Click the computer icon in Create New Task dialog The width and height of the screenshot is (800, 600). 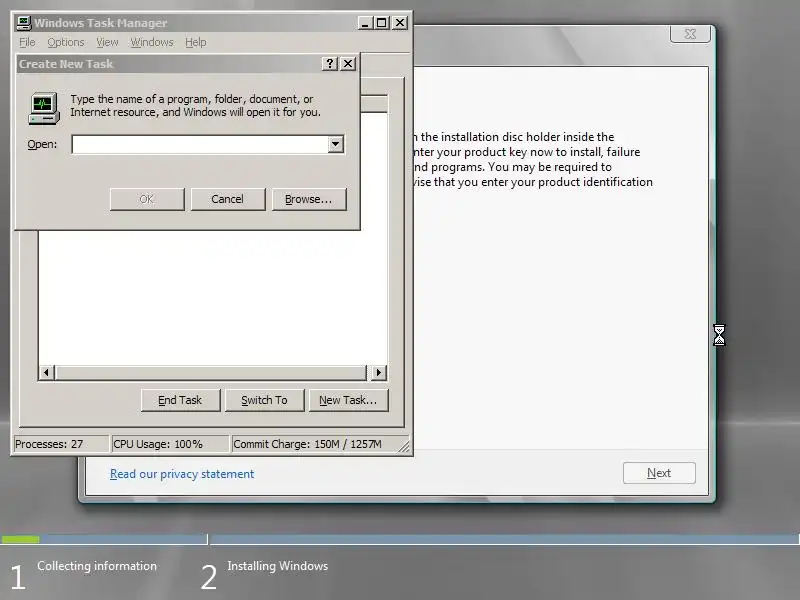[44, 108]
